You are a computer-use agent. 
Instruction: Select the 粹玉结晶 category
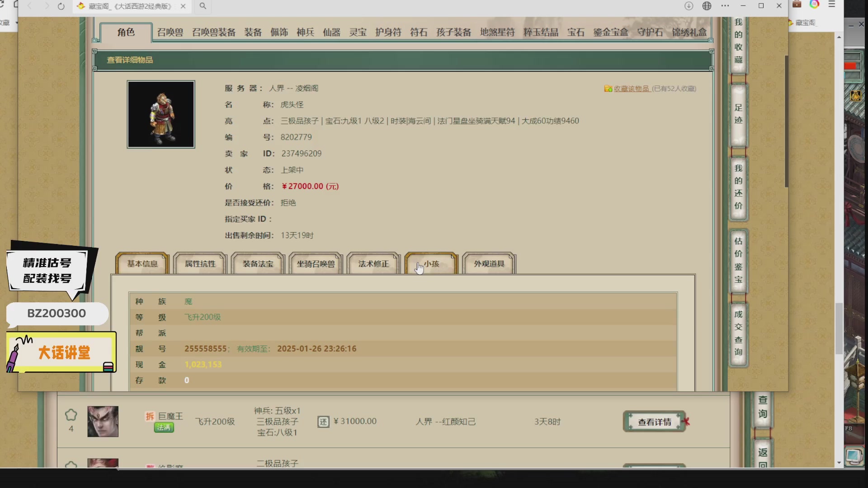(541, 32)
